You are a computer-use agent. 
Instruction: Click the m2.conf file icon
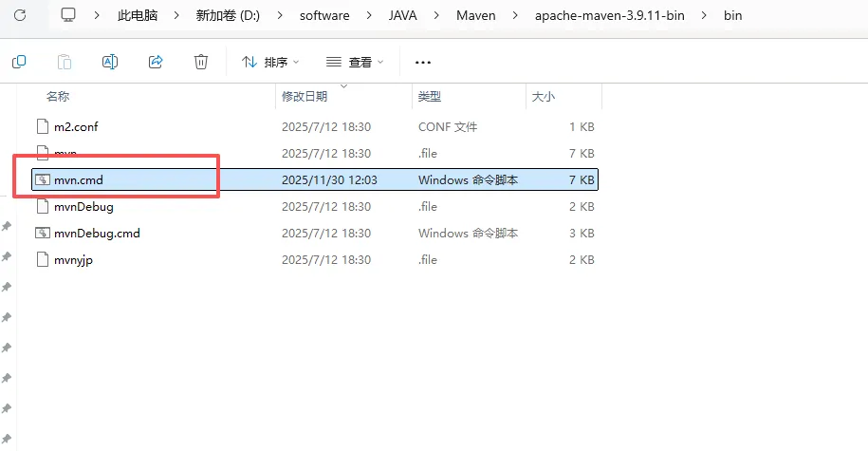coord(43,127)
